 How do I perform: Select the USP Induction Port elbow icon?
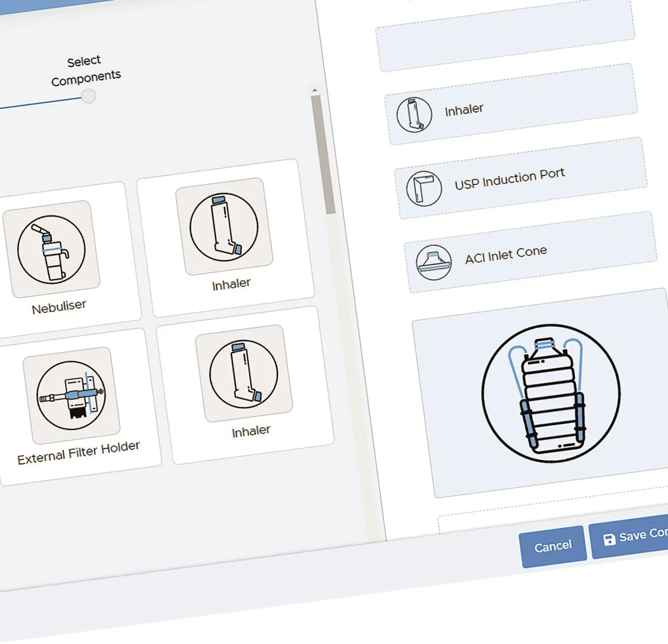click(424, 188)
